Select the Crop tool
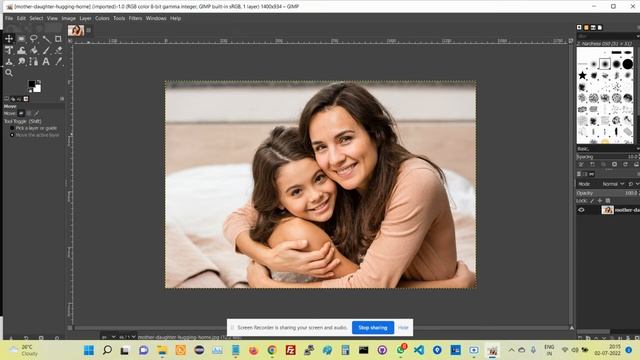The image size is (640, 360). pyautogui.click(x=58, y=39)
